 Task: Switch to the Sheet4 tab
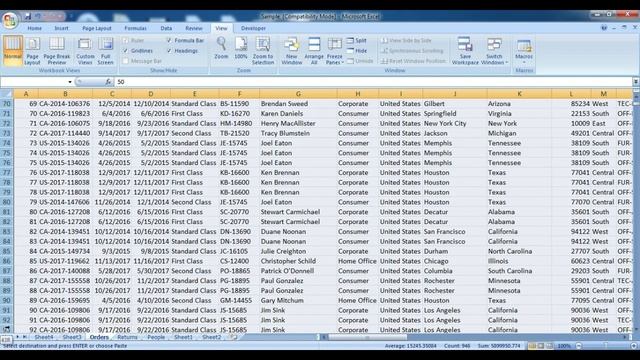[x=44, y=337]
